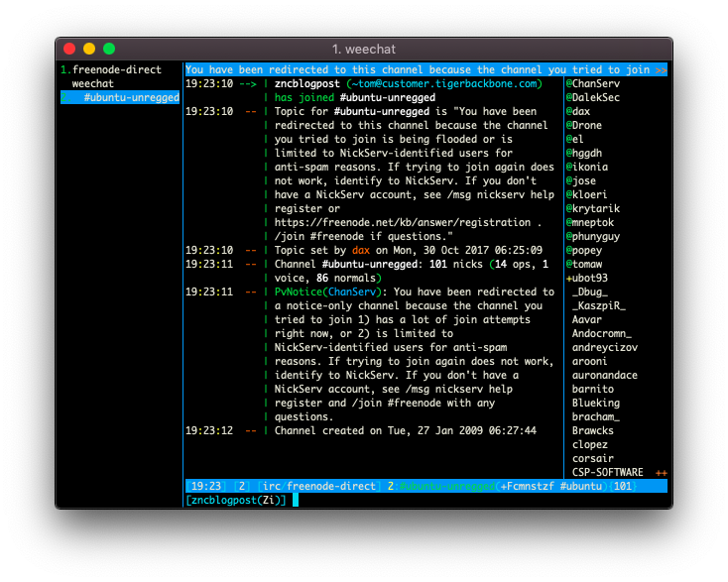Select CSP-SOFTWARE in the nicklist
This screenshot has height=582, width=728.
(607, 473)
